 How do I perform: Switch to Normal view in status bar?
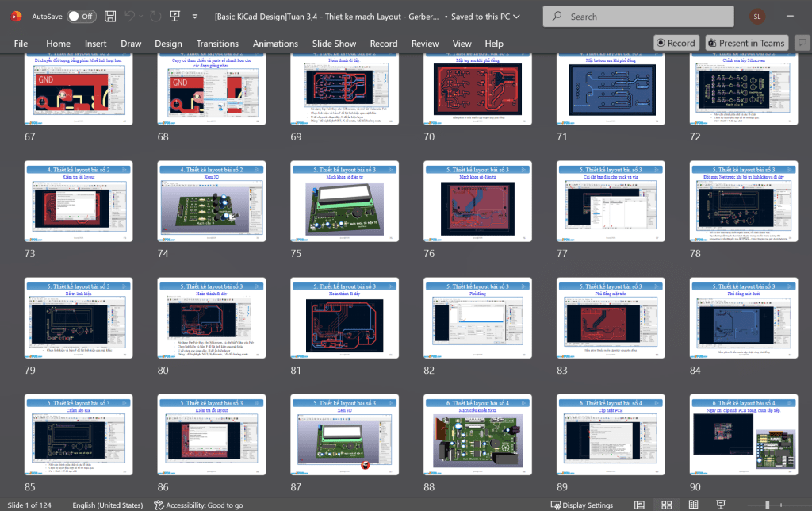(640, 505)
